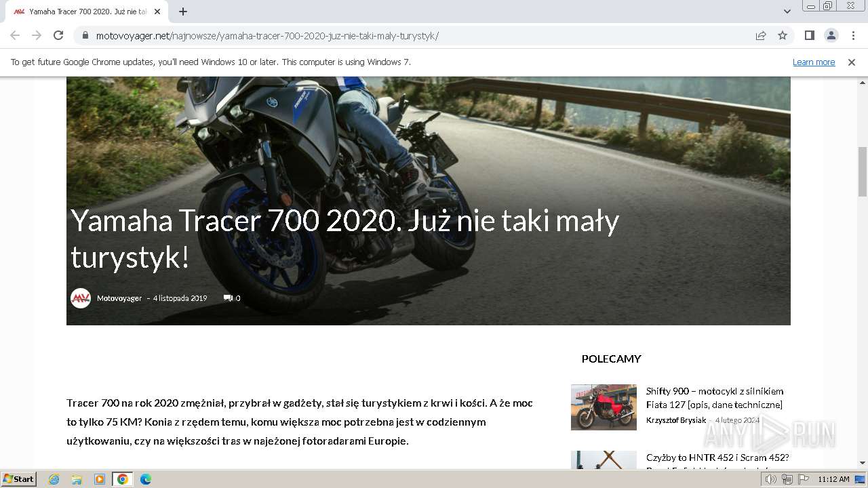This screenshot has width=868, height=488.
Task: Go back to the previous page
Action: tap(15, 35)
